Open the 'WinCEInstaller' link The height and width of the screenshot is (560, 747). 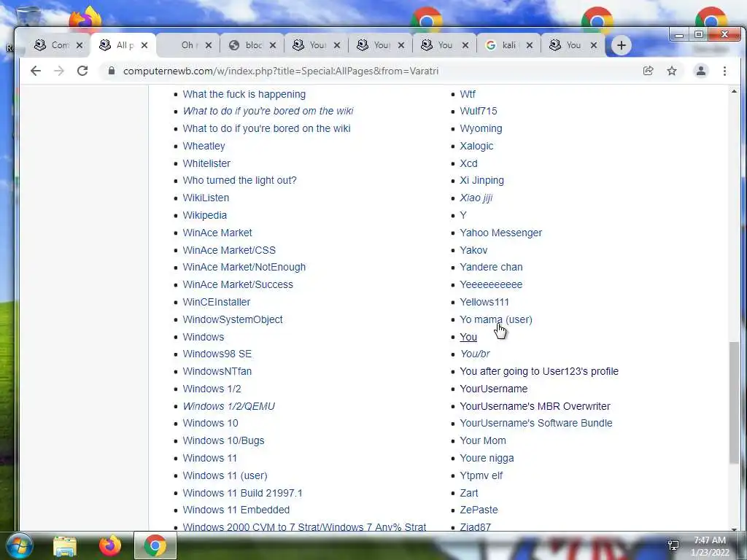tap(216, 302)
